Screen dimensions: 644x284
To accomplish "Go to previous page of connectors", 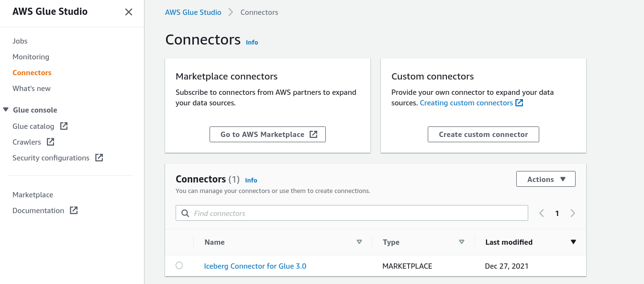I will pyautogui.click(x=542, y=214).
